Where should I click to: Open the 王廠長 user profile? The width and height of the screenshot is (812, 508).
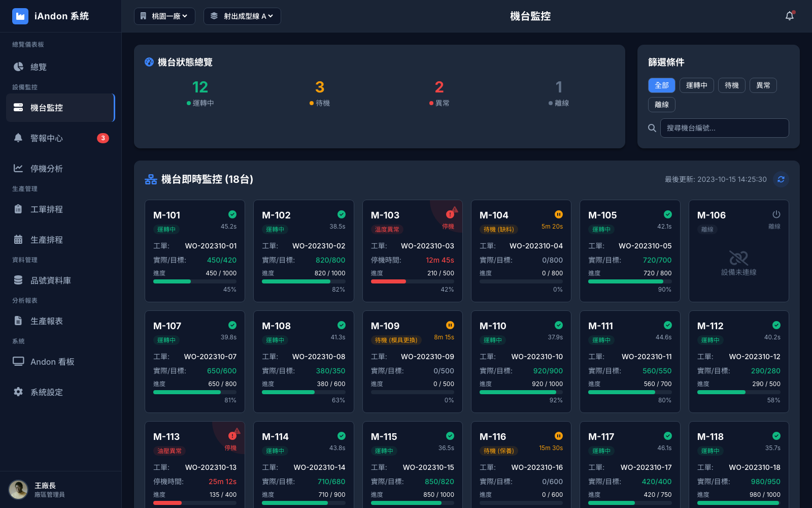click(61, 490)
